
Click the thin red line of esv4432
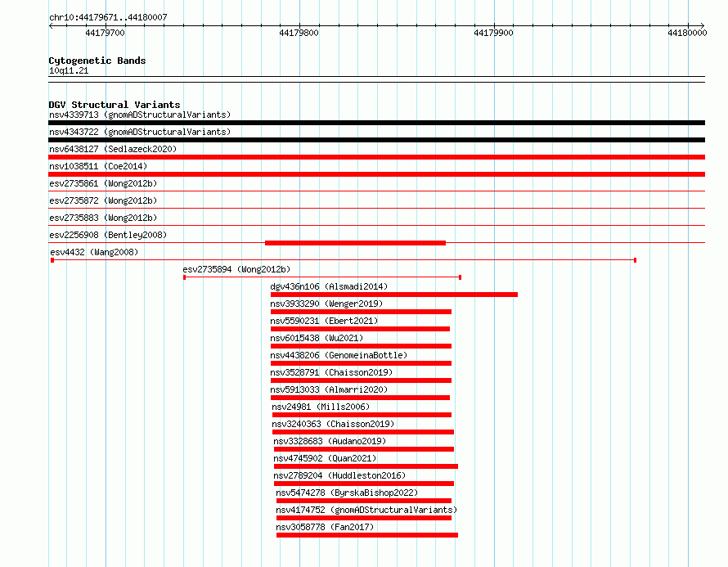click(344, 260)
